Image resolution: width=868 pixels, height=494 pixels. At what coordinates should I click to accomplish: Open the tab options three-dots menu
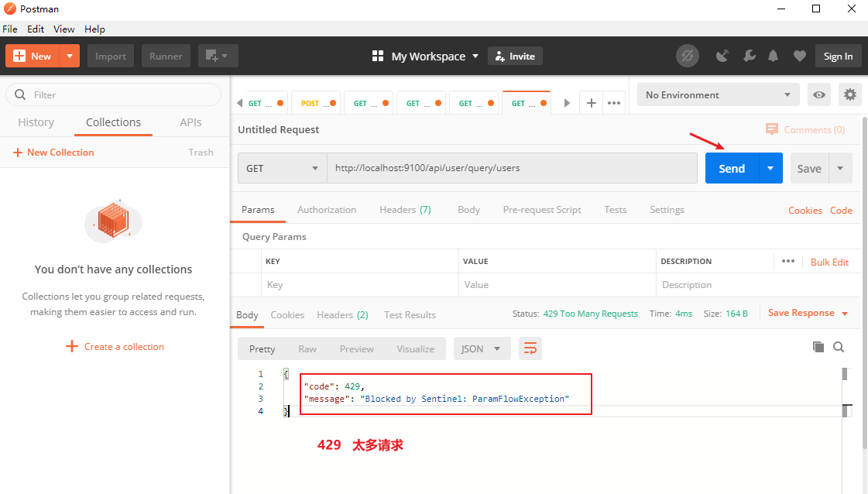coord(614,103)
